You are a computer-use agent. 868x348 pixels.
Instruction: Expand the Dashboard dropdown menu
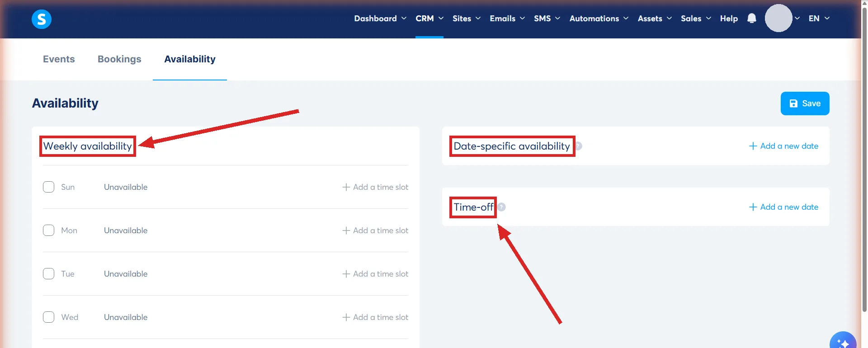point(380,19)
